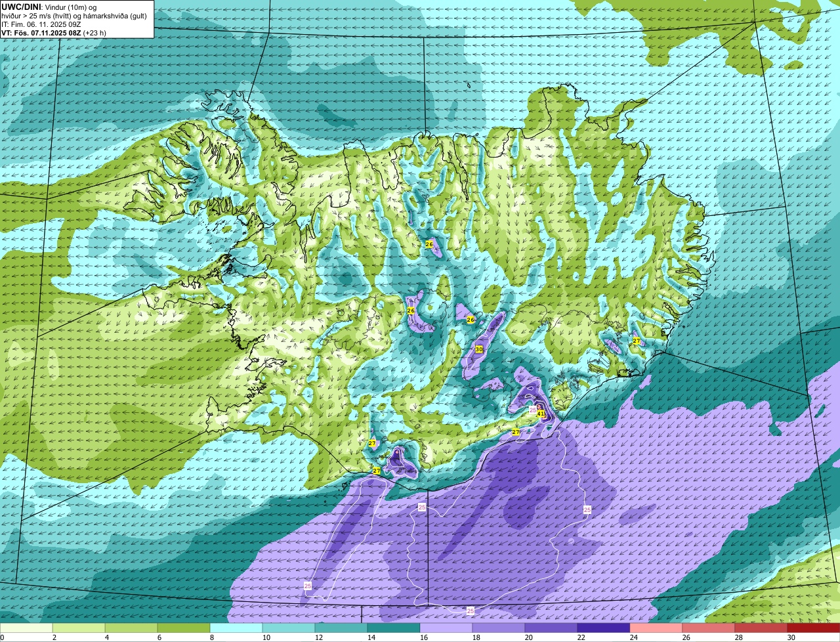Choose the dark red above-30 m/s legend swatch
Screen dimensions: 840x642
pyautogui.click(x=814, y=628)
